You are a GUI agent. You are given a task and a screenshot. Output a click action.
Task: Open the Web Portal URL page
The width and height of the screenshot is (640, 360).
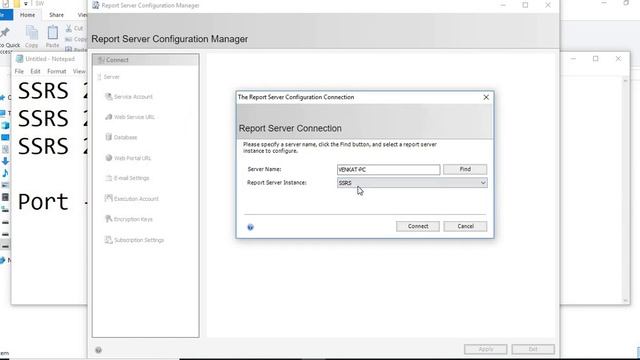pos(132,158)
